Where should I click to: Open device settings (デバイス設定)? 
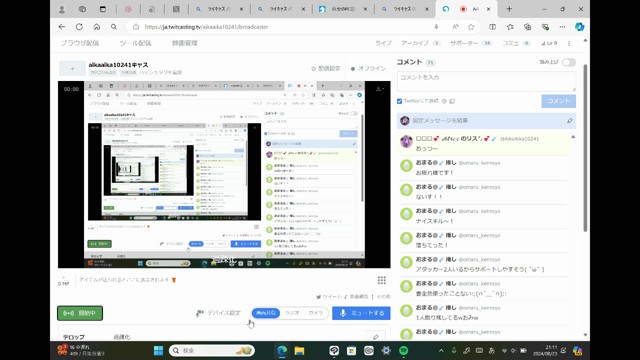pos(218,313)
